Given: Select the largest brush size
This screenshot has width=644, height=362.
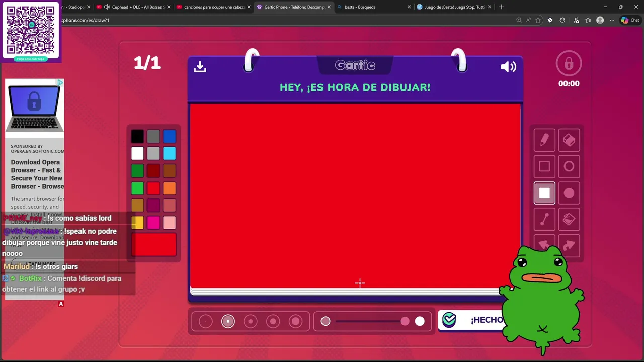Looking at the screenshot, I should [296, 321].
